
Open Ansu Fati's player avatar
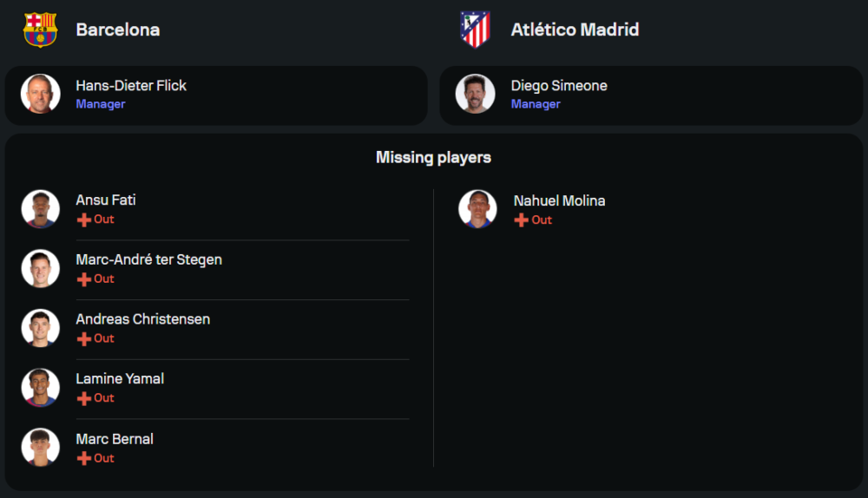(x=41, y=209)
